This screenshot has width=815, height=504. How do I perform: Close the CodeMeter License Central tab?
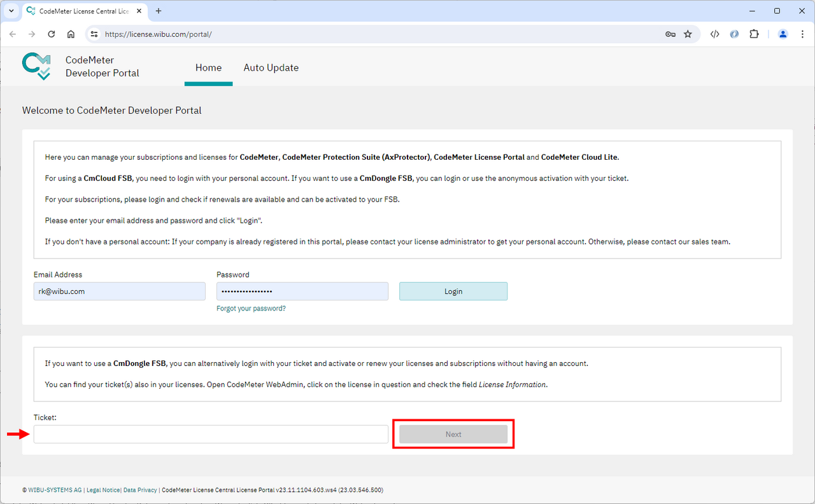[x=139, y=11]
